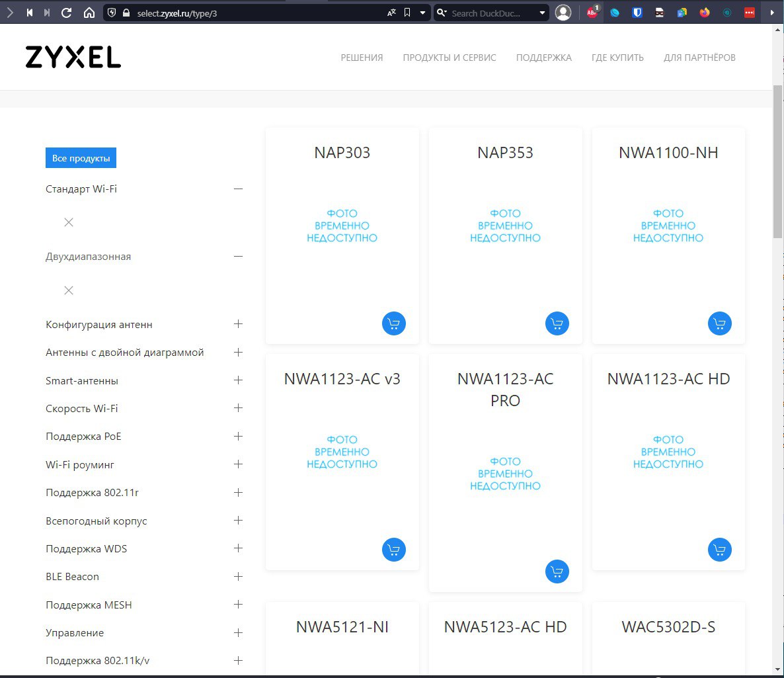The width and height of the screenshot is (784, 678).
Task: Open ПРОДУКТЫ И СЕРВИС menu
Action: 450,58
